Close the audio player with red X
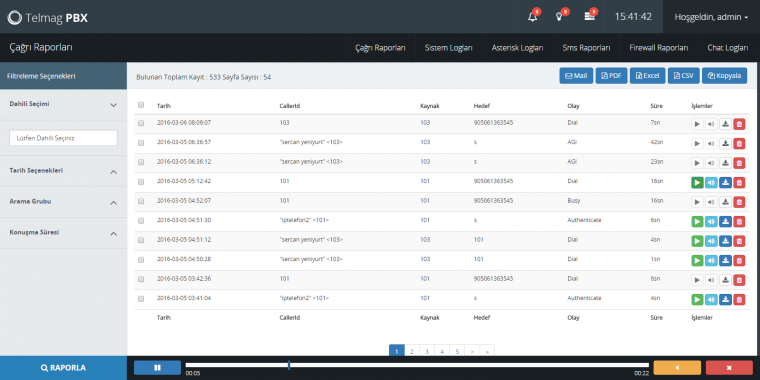Viewport: 760px width, 380px height. [x=729, y=367]
